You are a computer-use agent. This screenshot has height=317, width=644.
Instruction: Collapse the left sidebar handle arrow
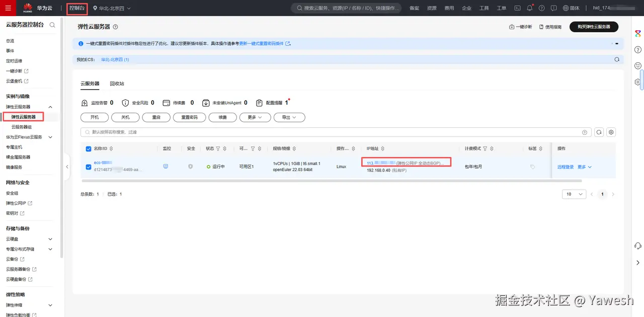(x=67, y=167)
